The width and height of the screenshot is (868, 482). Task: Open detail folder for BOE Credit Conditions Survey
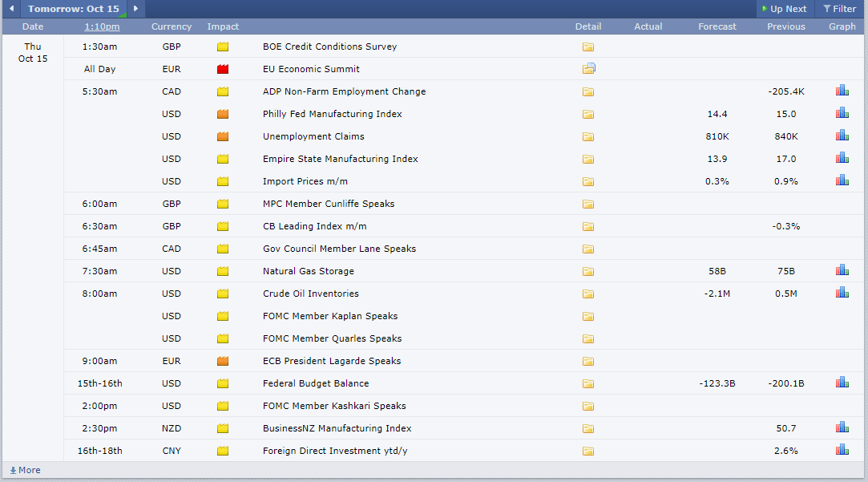click(588, 47)
